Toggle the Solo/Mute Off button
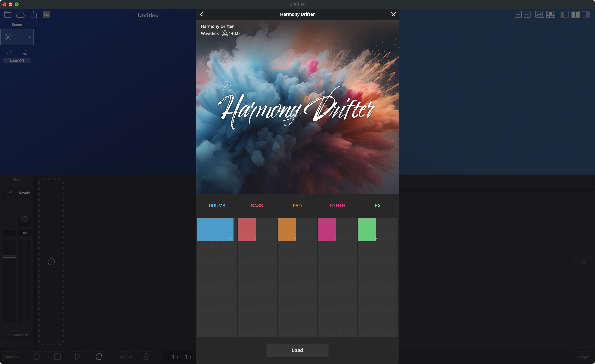595x364 pixels. 17,335
